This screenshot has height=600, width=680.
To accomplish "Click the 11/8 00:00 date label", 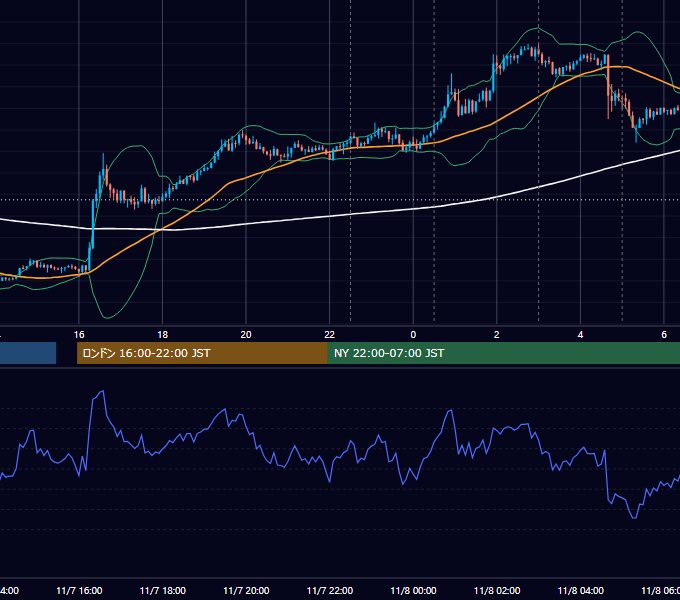I will (x=413, y=590).
